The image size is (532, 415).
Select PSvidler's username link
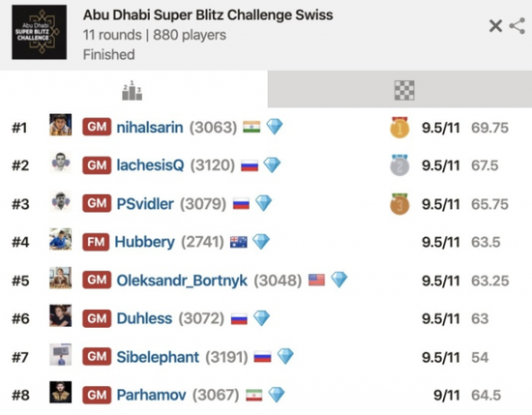click(145, 203)
